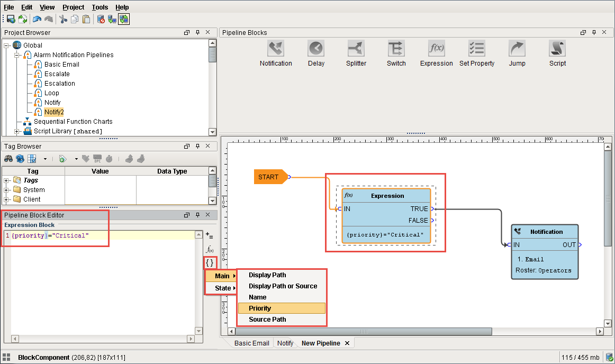Screen dimensions: 615x364
Task: Pin the Tag Browser panel
Action: pyautogui.click(x=198, y=146)
